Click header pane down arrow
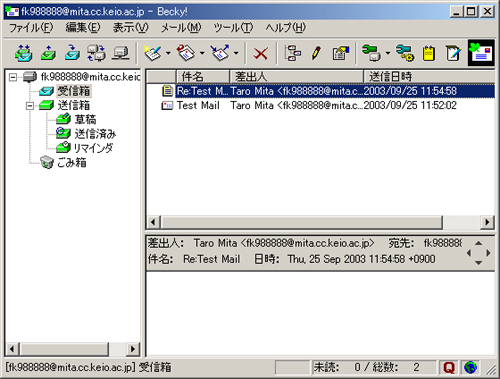 pos(478,263)
